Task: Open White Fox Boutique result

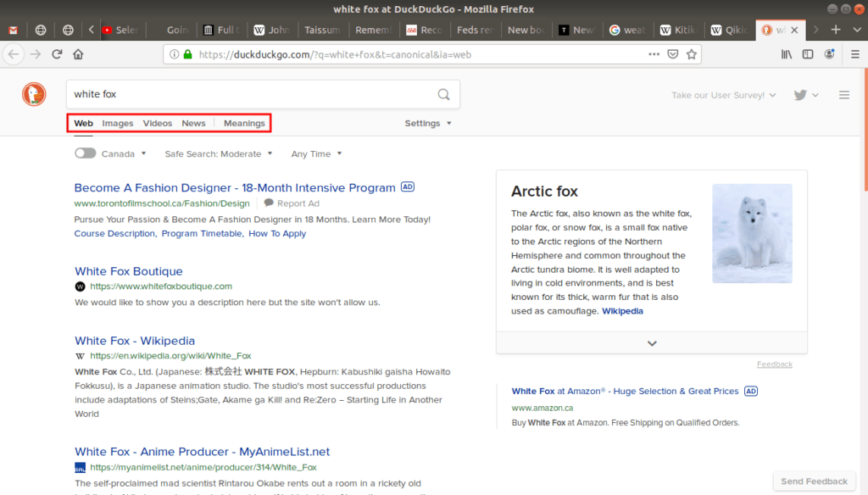Action: (x=129, y=270)
